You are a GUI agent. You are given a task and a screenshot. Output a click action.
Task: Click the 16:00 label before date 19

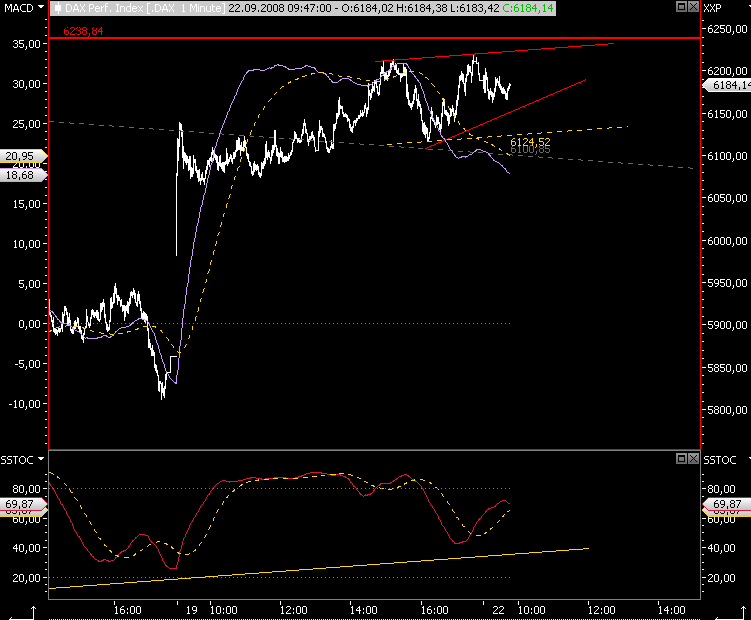(x=128, y=610)
